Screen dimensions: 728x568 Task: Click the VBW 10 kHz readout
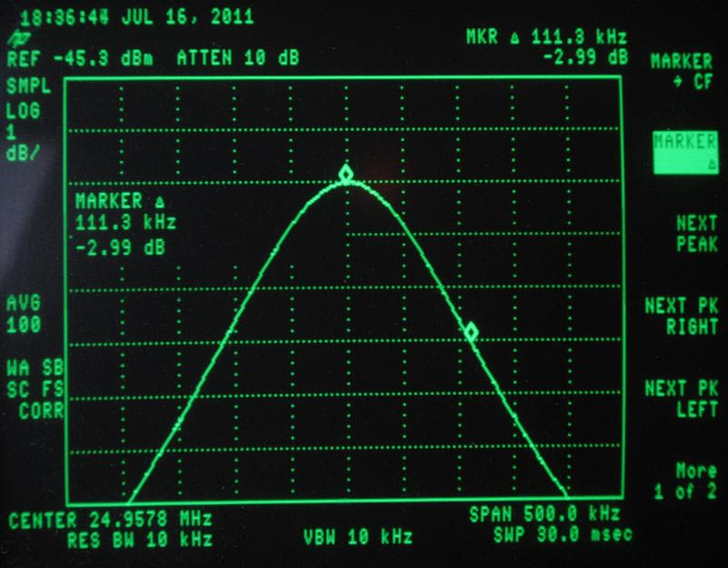coord(358,537)
